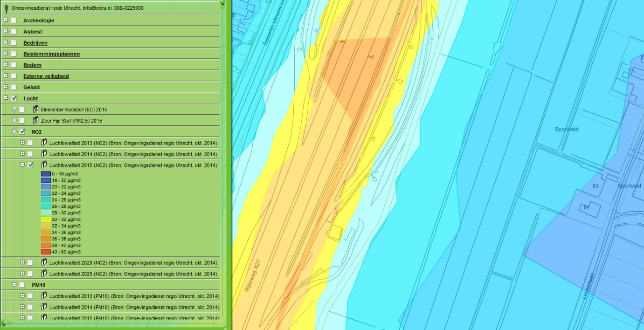Image resolution: width=644 pixels, height=330 pixels.
Task: Open the Externe veiligheid link
Action: (46, 76)
